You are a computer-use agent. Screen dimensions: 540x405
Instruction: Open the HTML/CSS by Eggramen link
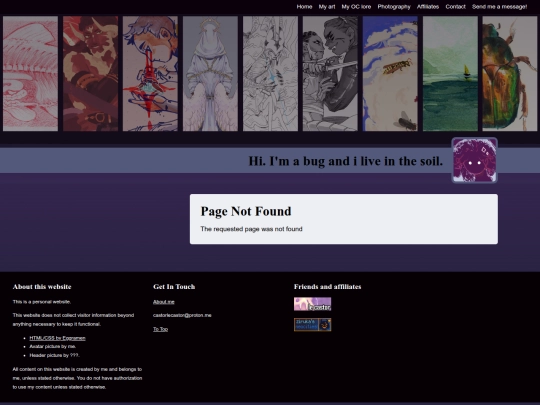(x=58, y=338)
